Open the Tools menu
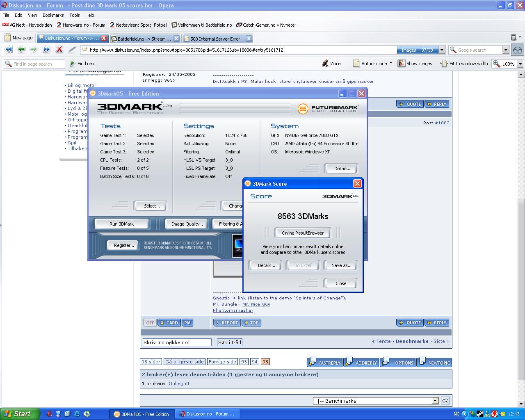 coord(75,15)
